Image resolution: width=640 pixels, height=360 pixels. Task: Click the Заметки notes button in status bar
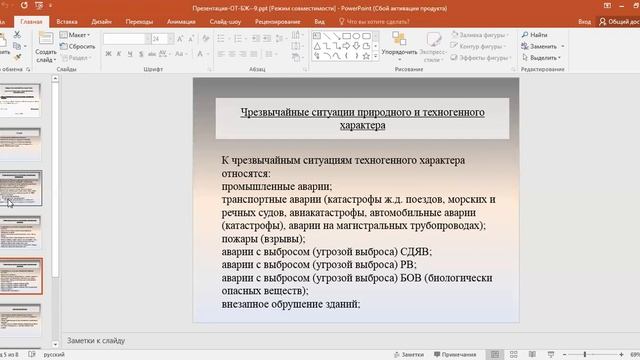(409, 354)
